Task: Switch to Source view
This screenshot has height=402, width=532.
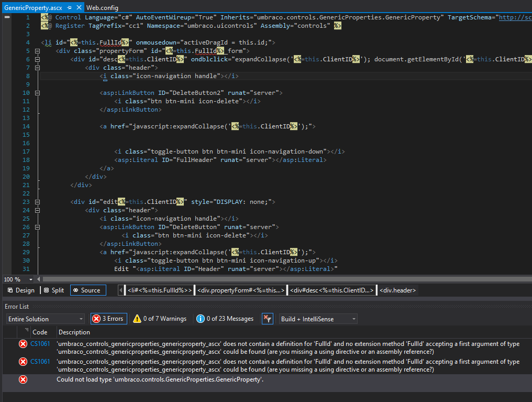Action: pos(88,290)
